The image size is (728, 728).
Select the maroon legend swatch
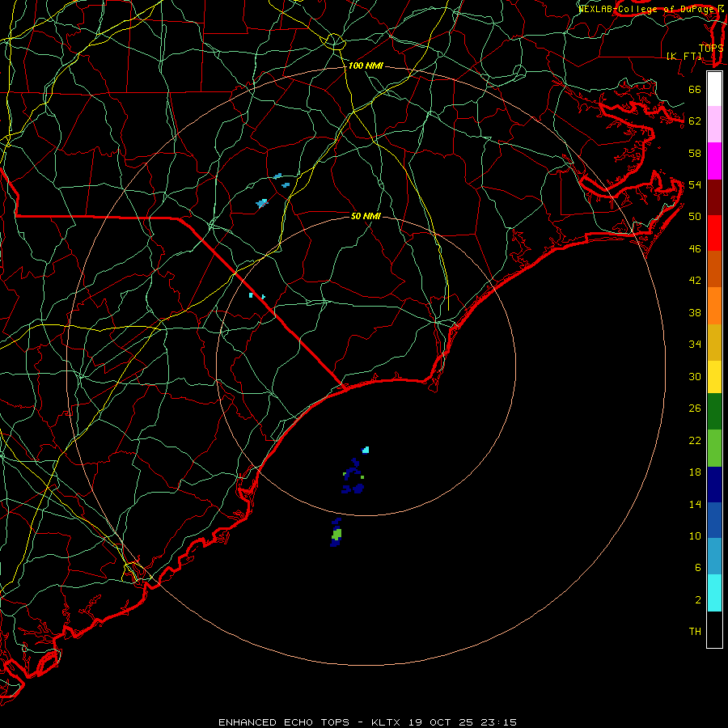(x=714, y=197)
